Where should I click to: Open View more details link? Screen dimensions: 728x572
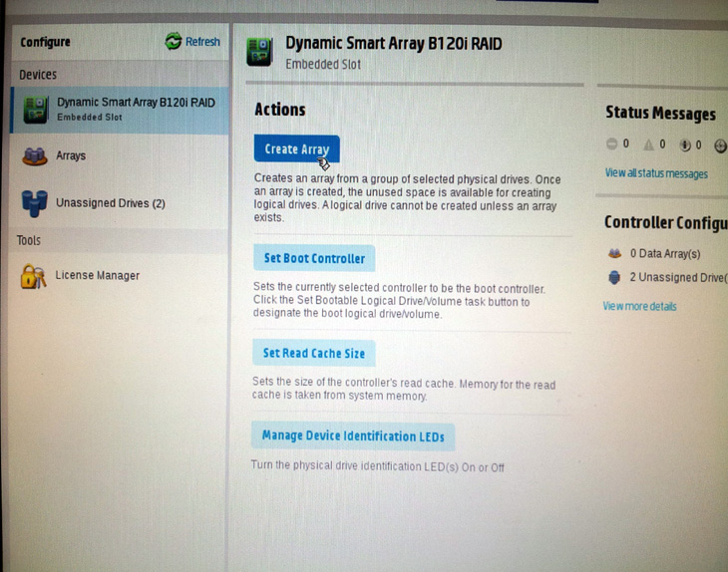click(639, 306)
